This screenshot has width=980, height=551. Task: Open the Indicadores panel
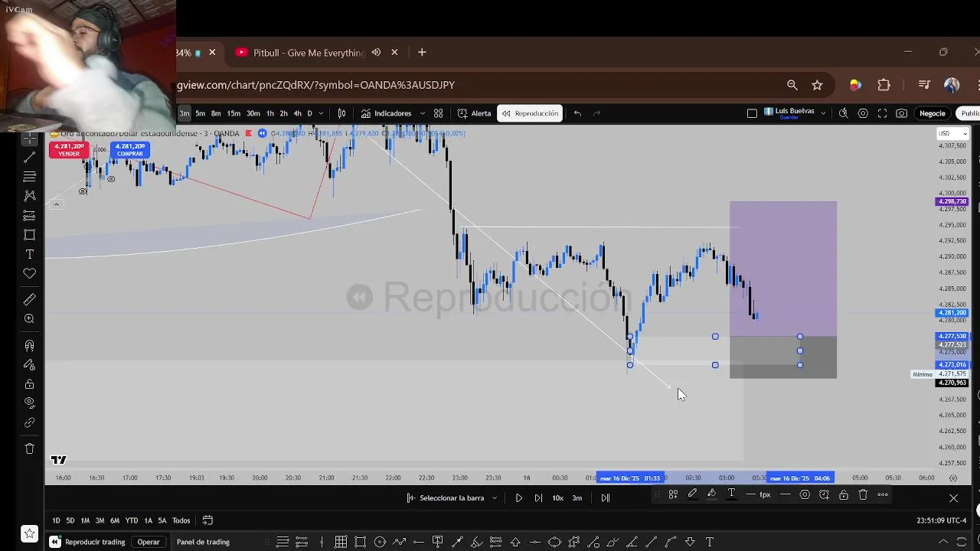click(386, 113)
